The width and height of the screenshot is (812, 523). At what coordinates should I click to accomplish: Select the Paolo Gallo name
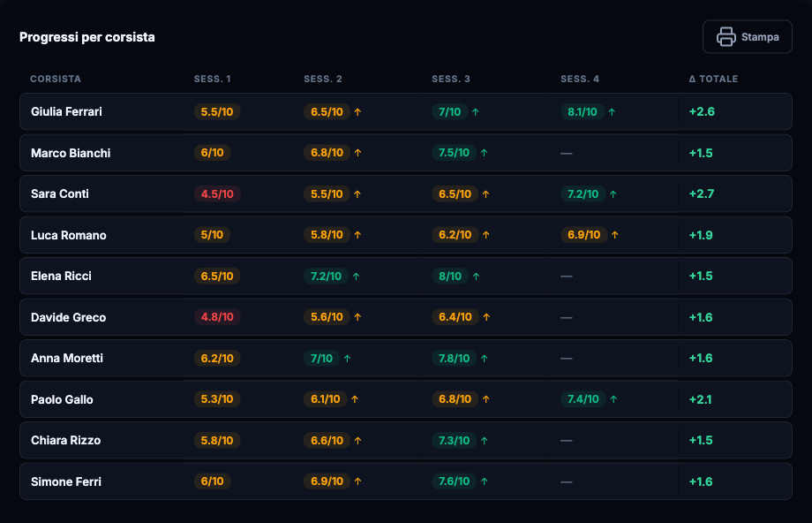pos(62,399)
